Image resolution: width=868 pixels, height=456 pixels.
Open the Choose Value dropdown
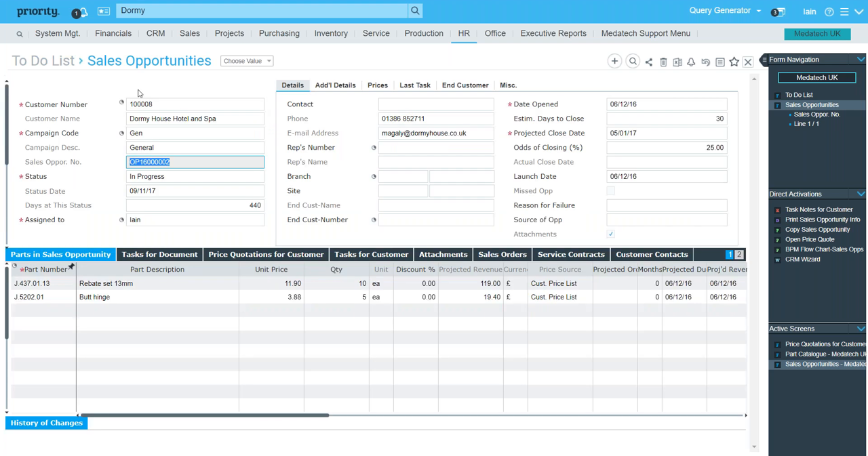(x=247, y=61)
